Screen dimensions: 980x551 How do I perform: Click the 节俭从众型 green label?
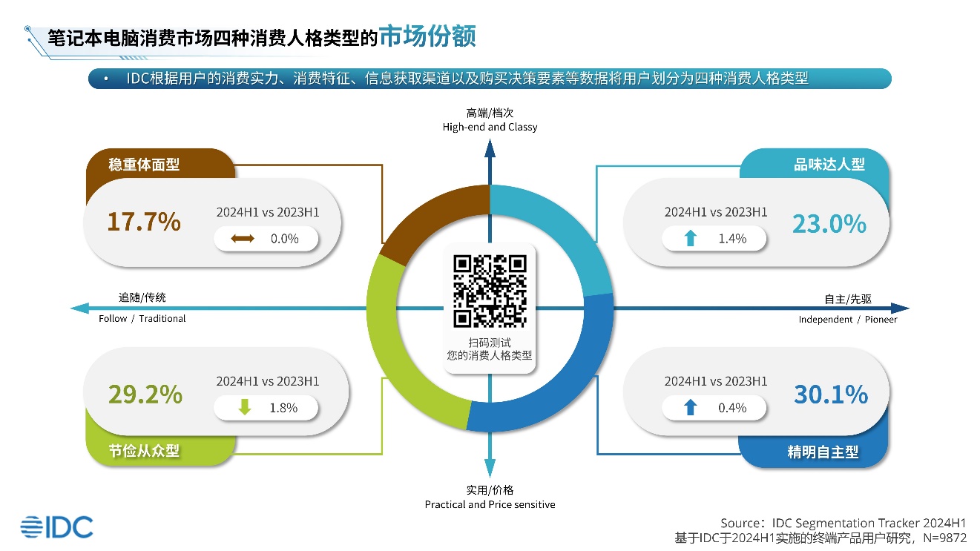click(144, 450)
